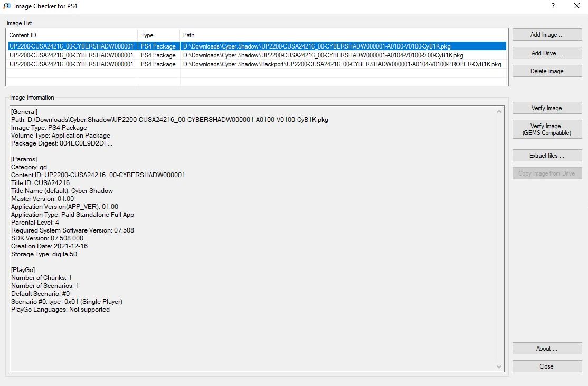Close the Image Checker window

point(577,6)
